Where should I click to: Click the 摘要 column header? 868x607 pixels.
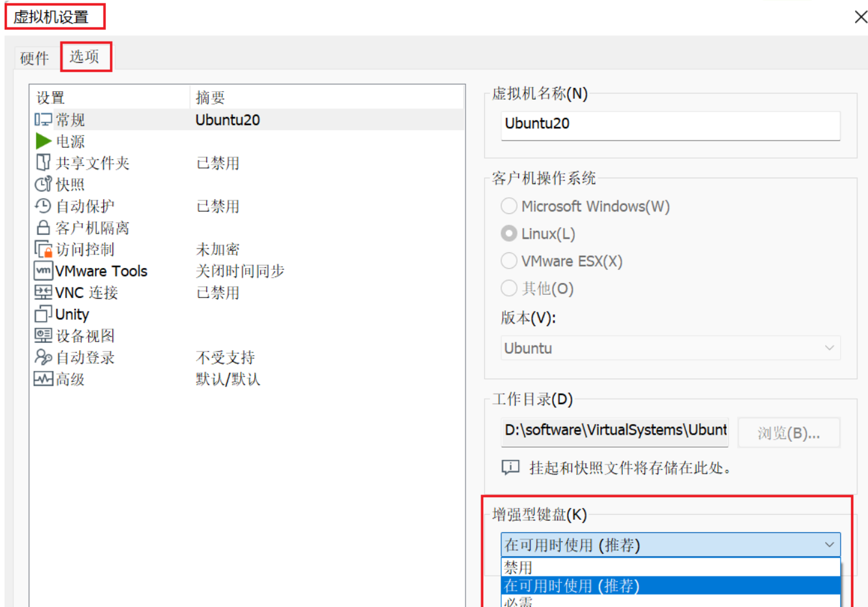[327, 98]
